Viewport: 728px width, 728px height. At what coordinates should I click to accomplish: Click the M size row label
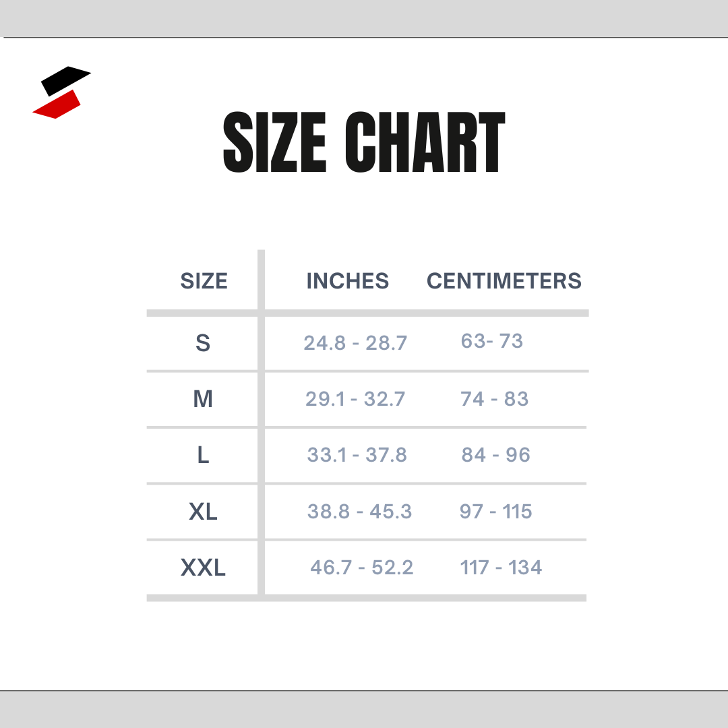click(x=203, y=399)
